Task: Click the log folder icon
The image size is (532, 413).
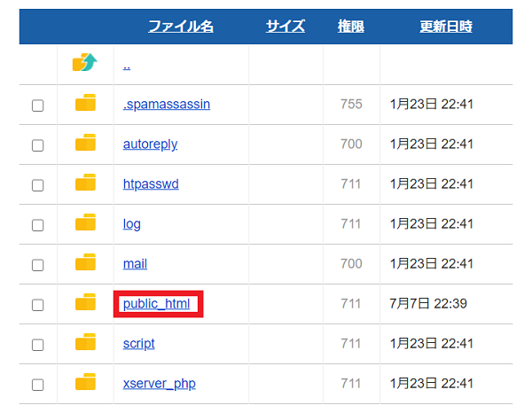Action: 85,222
